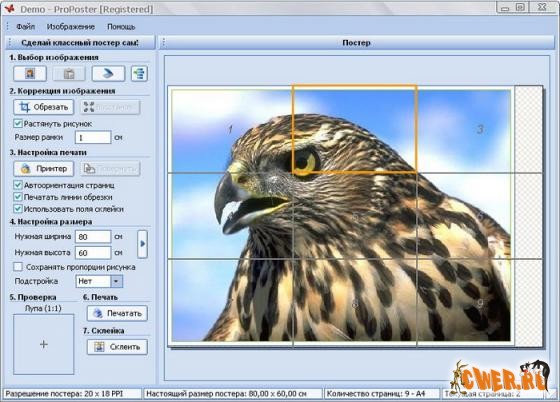Enable Сохранять пропорции рисунка checkbox
This screenshot has height=402, width=560.
tap(18, 267)
